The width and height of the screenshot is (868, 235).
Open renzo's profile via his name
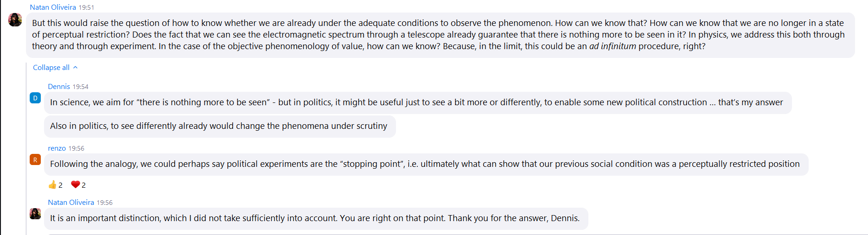57,148
